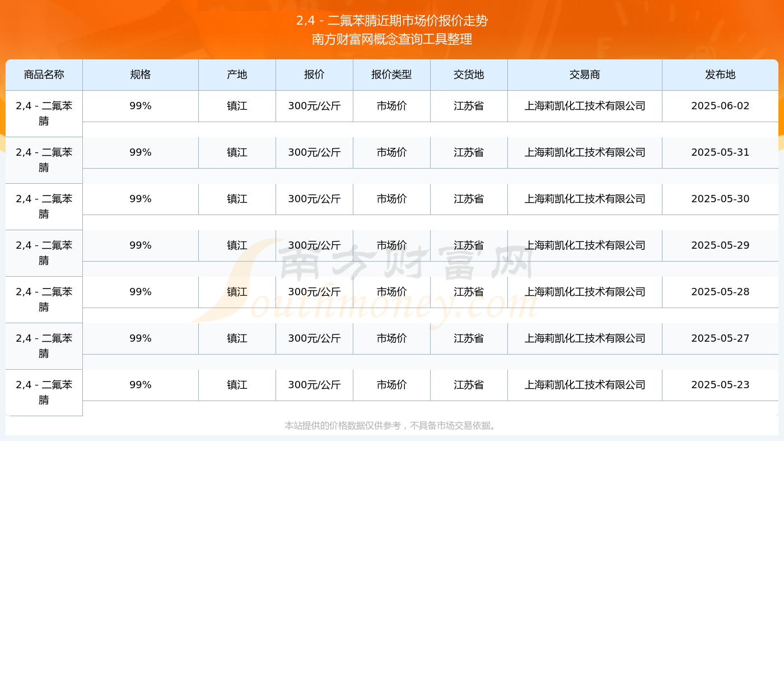Click the subtitle 南方财富网概念查询工具整理

(x=392, y=39)
